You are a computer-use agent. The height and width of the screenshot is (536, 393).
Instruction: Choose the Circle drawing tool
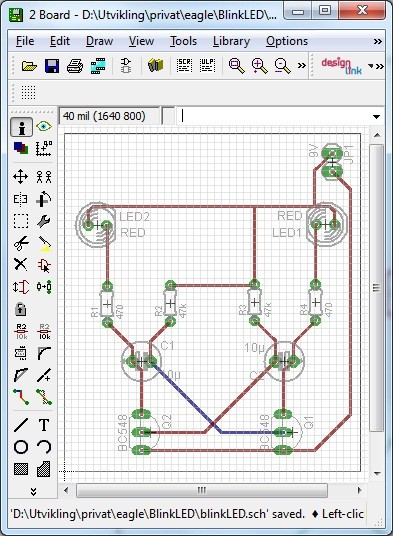(x=21, y=447)
